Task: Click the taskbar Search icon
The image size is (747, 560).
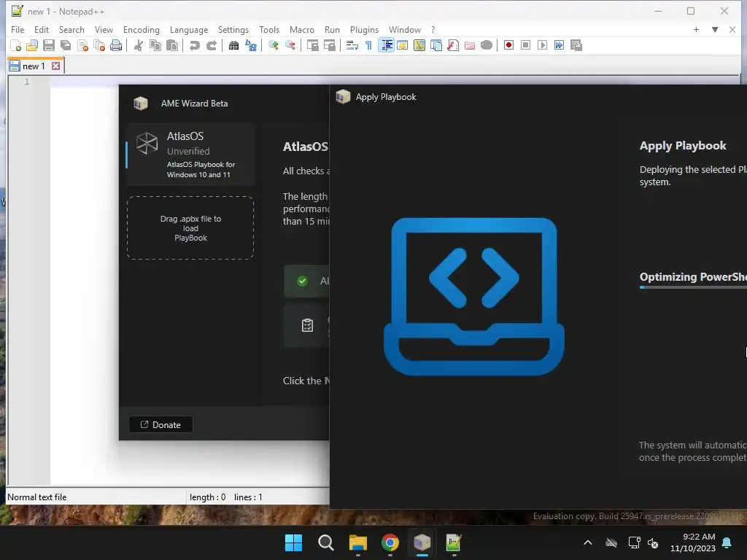Action: (326, 542)
